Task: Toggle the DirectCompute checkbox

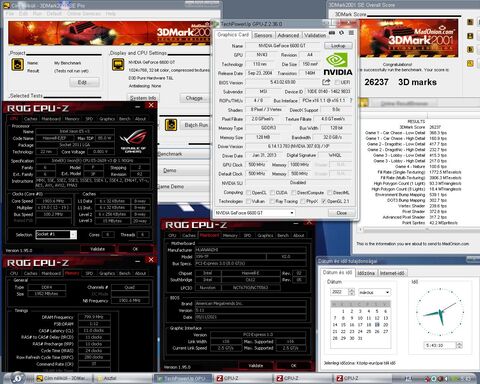Action: tap(294, 193)
